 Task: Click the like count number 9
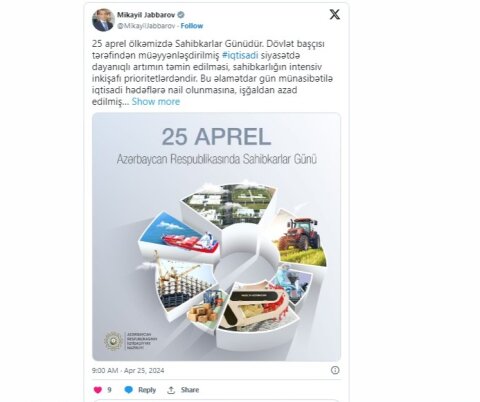pos(109,390)
